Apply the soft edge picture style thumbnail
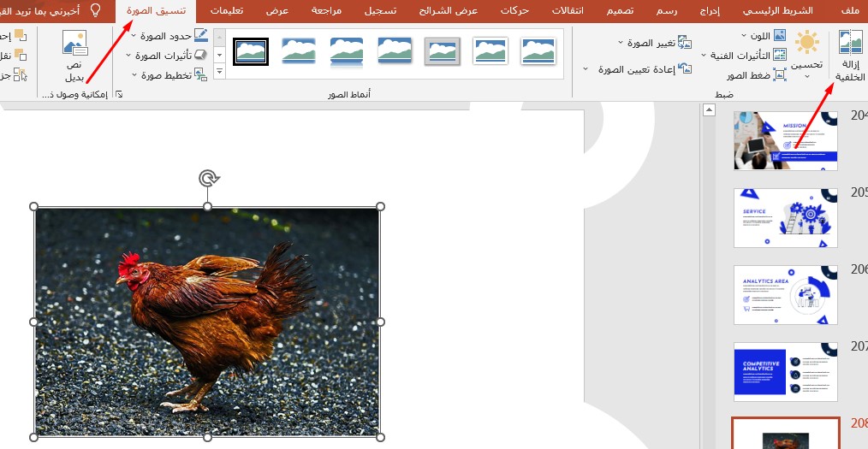Image resolution: width=868 pixels, height=449 pixels. [x=299, y=50]
